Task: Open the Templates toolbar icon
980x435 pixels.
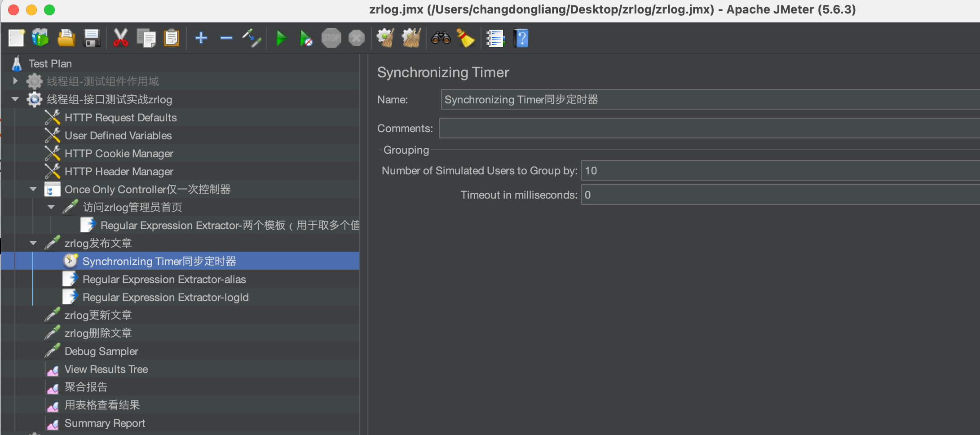Action: [x=40, y=38]
